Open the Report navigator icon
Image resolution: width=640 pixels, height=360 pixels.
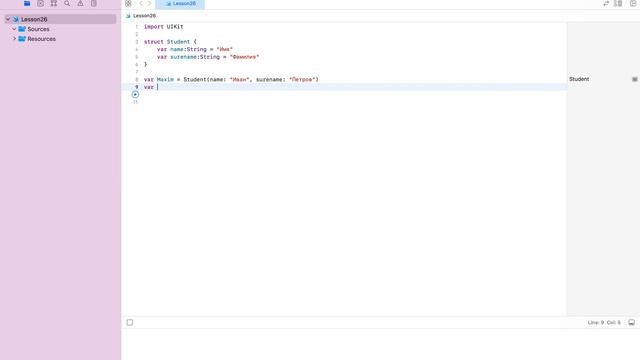94,3
